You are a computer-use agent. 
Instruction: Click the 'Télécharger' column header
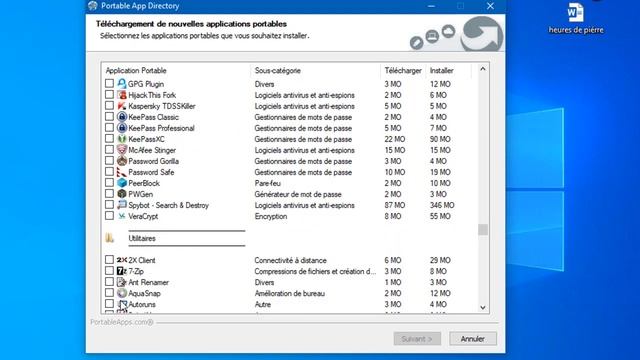[x=403, y=71]
